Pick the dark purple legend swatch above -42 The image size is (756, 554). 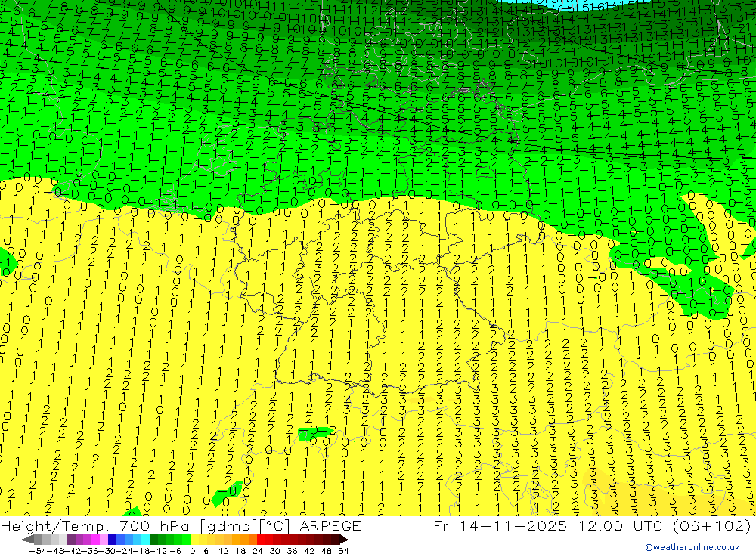pyautogui.click(x=71, y=540)
